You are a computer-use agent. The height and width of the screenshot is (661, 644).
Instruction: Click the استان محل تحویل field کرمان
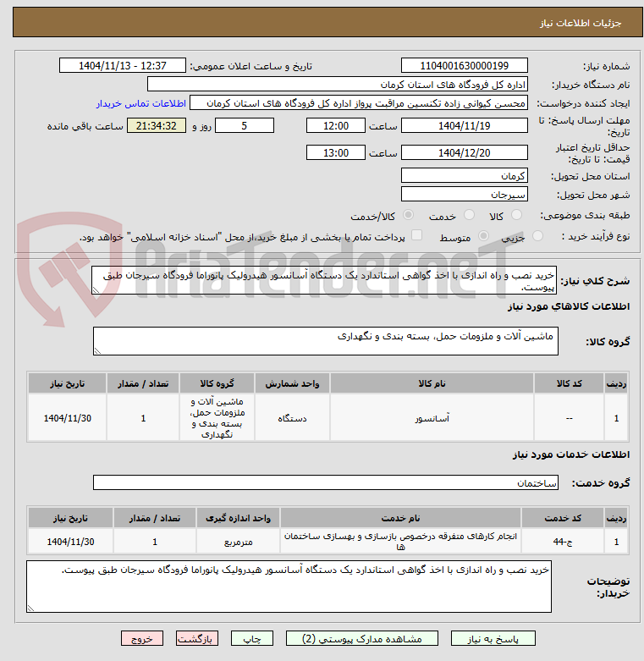(x=464, y=176)
